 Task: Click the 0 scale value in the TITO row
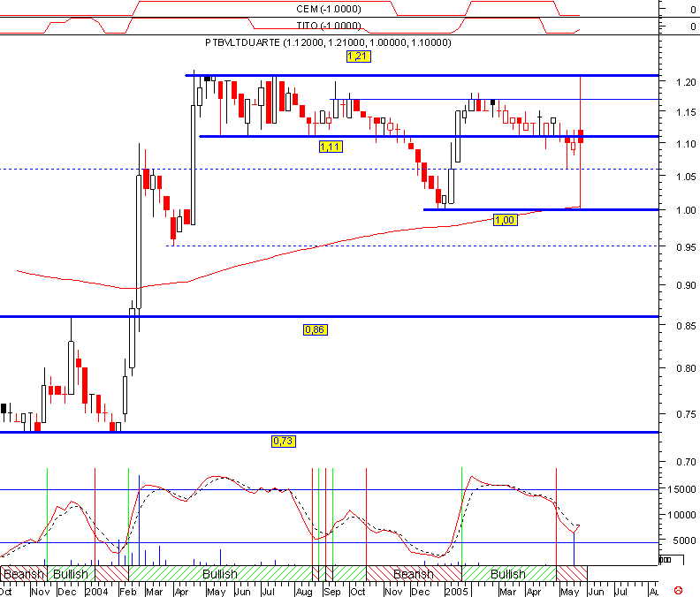click(693, 26)
